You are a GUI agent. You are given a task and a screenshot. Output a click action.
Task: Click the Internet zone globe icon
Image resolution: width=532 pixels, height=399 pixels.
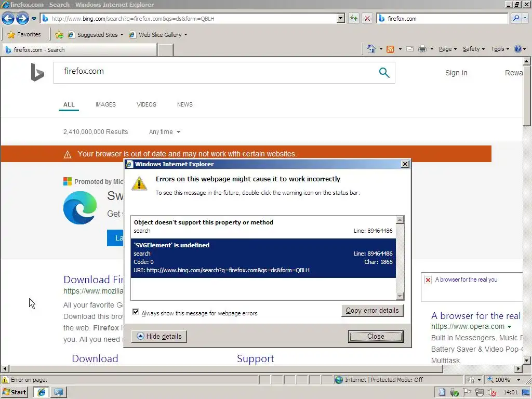pyautogui.click(x=339, y=380)
